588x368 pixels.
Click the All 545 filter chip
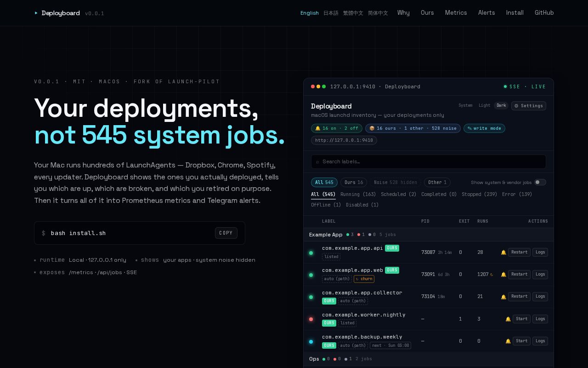tap(324, 183)
